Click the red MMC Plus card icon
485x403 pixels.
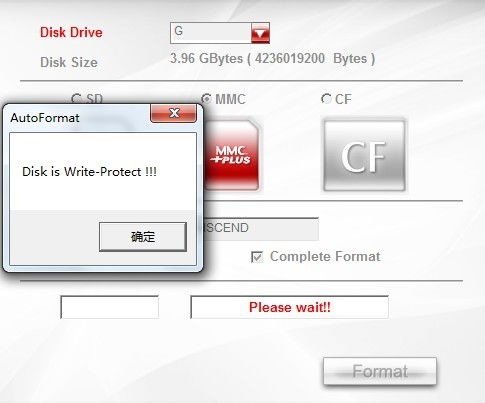(x=231, y=155)
